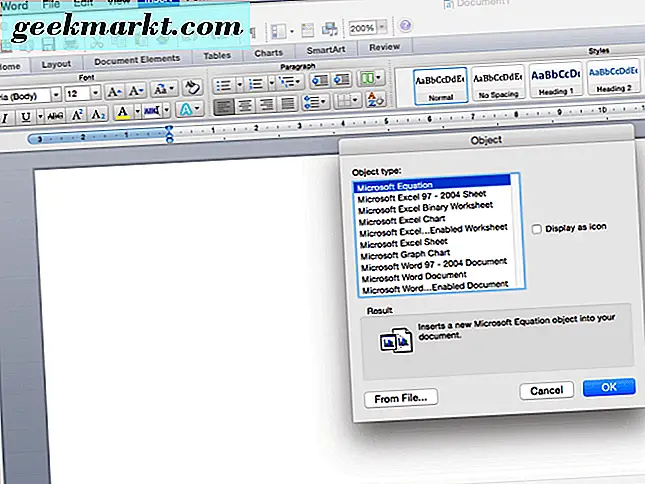This screenshot has width=645, height=484.
Task: Apply subscript formatting
Action: tap(98, 117)
